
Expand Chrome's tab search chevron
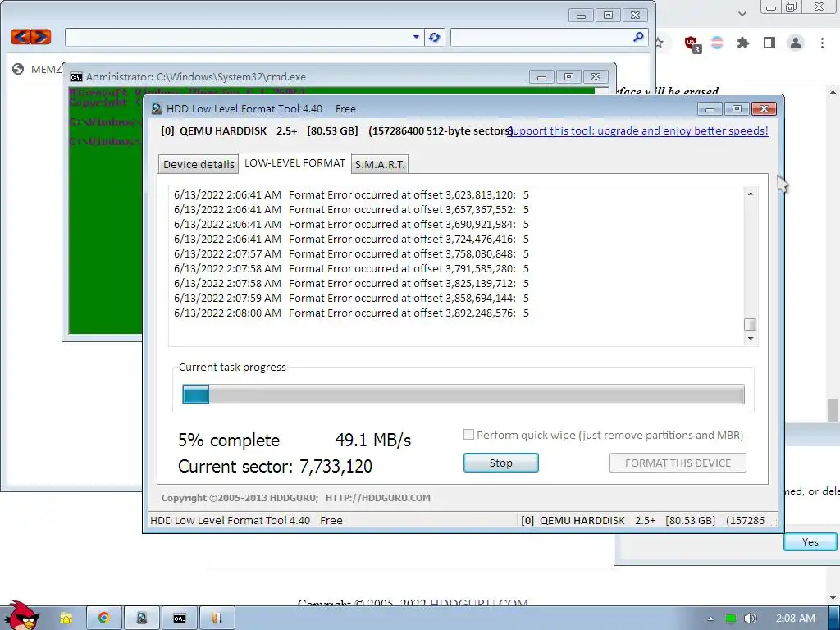(742, 14)
